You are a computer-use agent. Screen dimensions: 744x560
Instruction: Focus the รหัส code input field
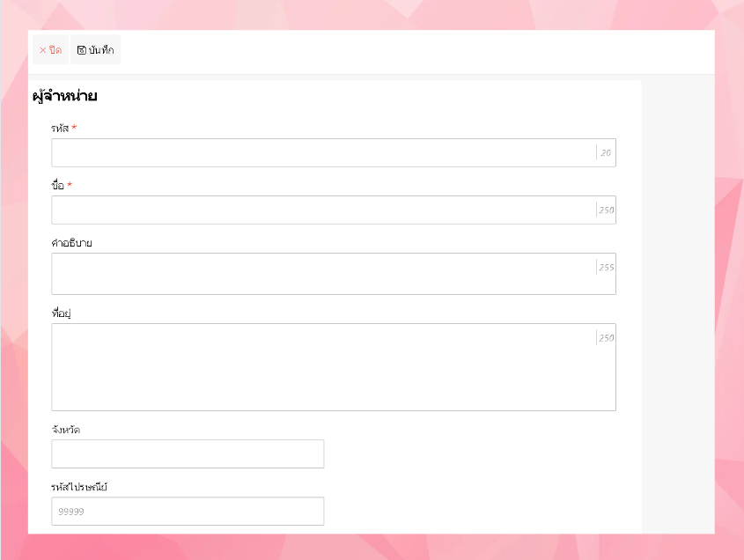click(322, 152)
